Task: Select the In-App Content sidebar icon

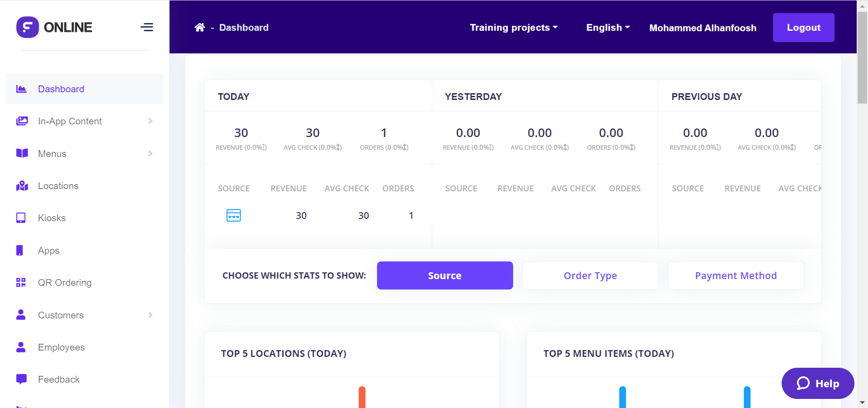Action: [22, 121]
